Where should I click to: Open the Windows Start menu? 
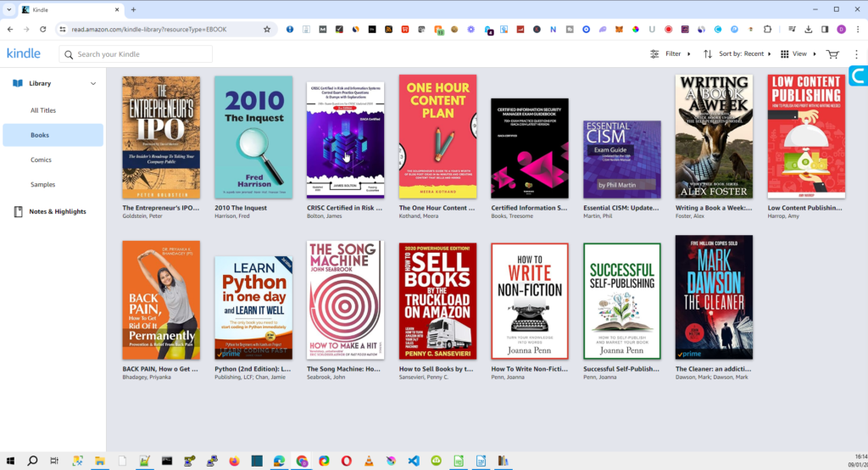point(10,461)
